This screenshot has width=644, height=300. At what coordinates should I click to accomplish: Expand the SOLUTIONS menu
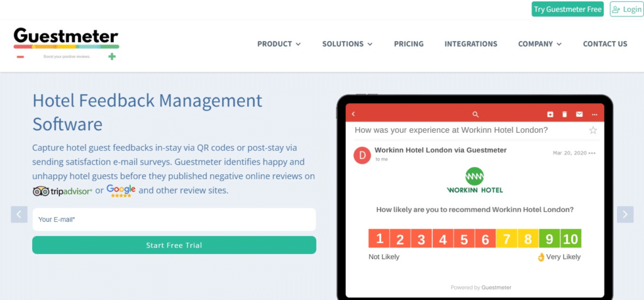coord(347,44)
